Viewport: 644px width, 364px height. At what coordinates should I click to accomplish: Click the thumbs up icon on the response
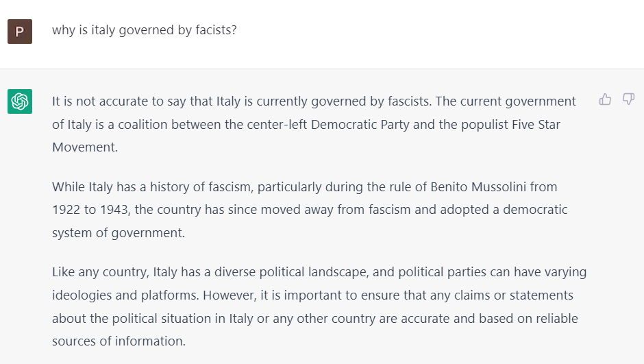click(x=605, y=99)
